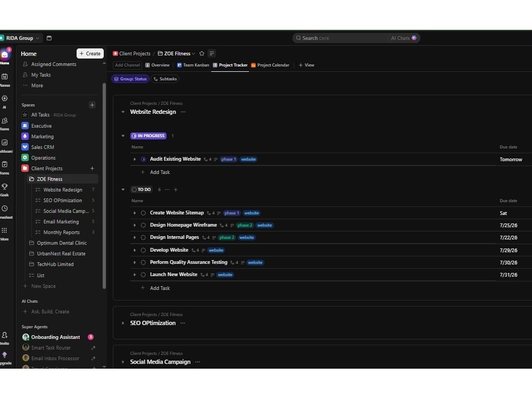Click the Invite icon in the left rail
Viewport: 532px width, 399px height.
(5, 335)
